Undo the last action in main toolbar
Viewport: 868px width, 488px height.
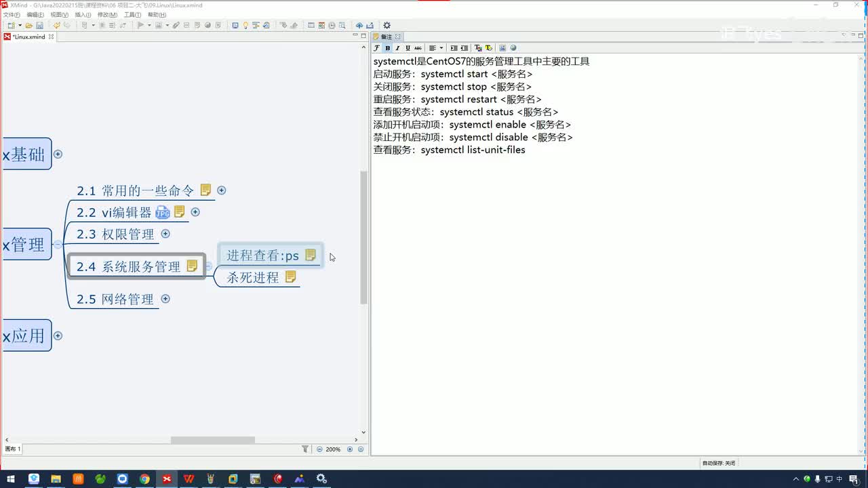pos(57,26)
